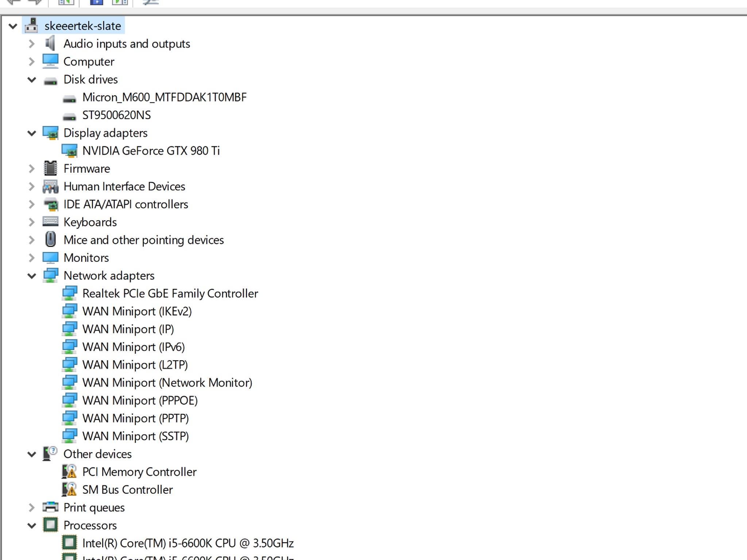Collapse the Network adapters category
Image resolution: width=747 pixels, height=560 pixels.
pos(32,276)
